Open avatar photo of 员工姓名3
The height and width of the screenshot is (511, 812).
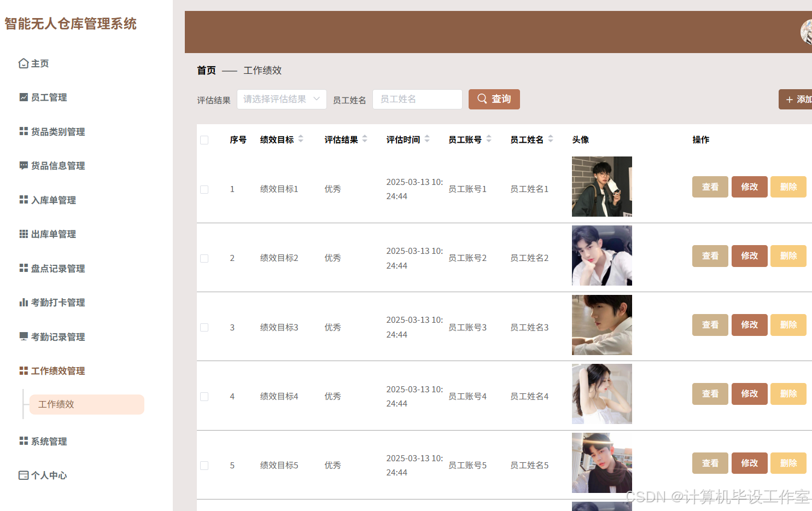(x=602, y=325)
